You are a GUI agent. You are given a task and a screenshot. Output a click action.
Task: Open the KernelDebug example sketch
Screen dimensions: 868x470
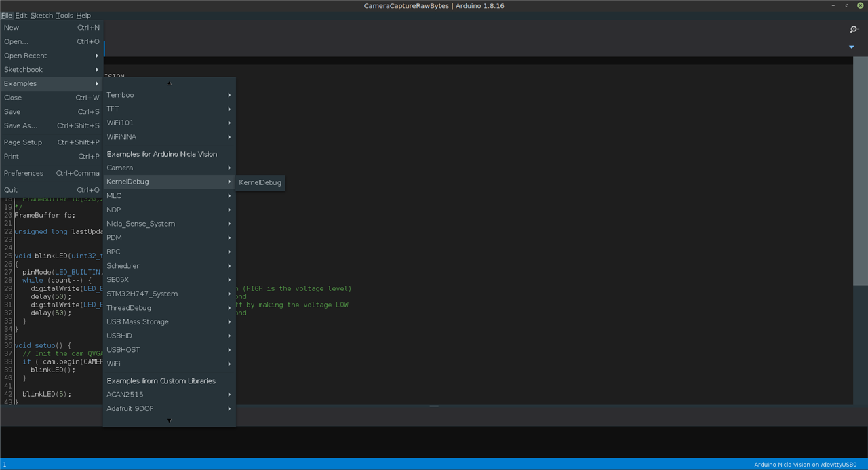pos(260,182)
